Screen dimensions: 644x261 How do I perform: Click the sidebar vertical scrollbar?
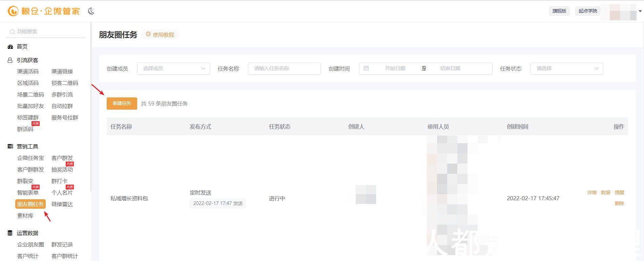[90, 107]
